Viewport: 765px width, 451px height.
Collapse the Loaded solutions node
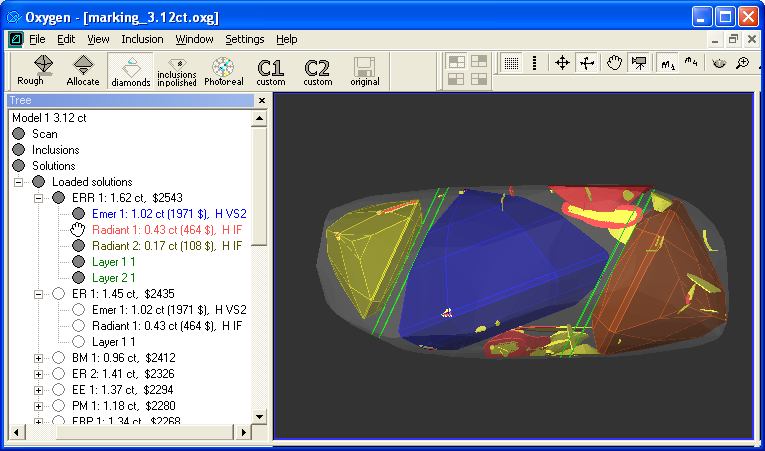pos(19,182)
